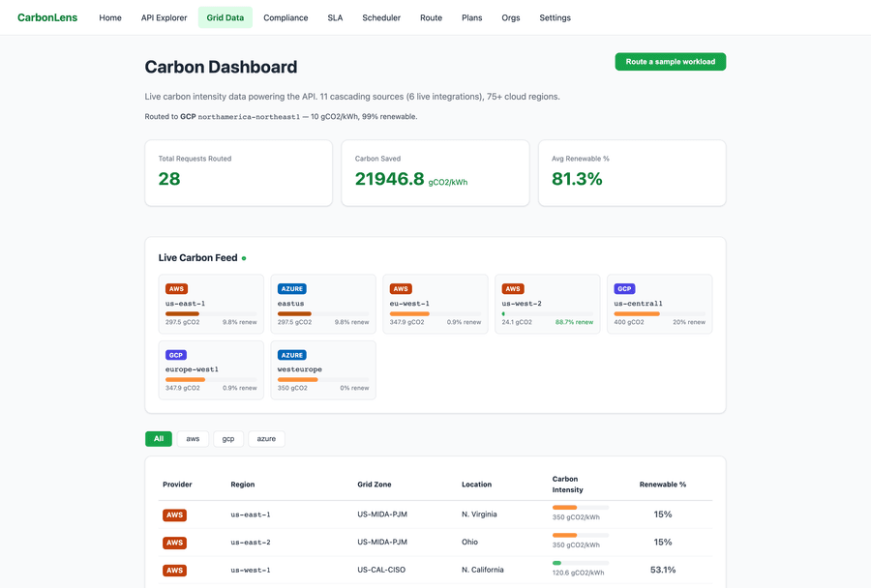The height and width of the screenshot is (588, 871).
Task: Click Ohio row carbon intensity bar
Action: click(x=581, y=535)
